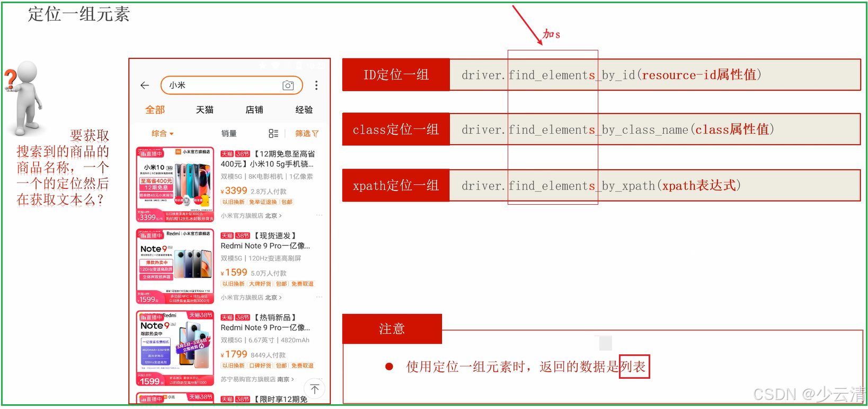Screen dimensions: 868x409
Task: Switch to the 天猫 tab
Action: (205, 110)
